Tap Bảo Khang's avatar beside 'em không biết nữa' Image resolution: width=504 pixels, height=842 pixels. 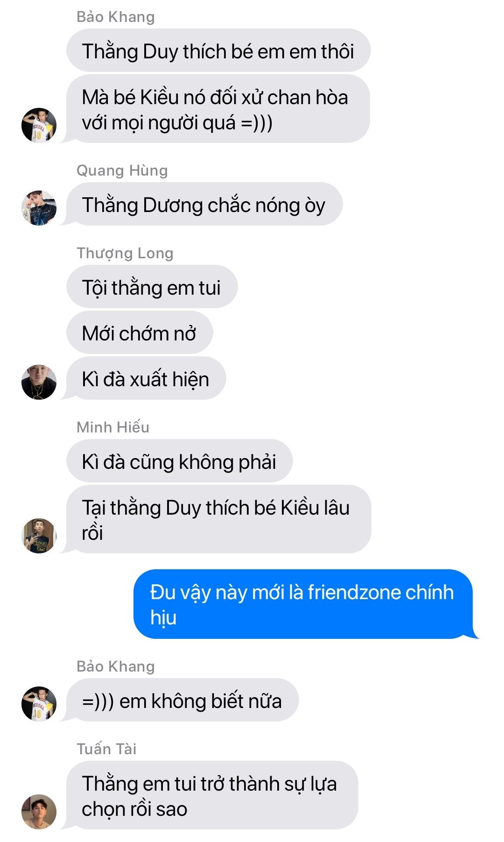[39, 704]
